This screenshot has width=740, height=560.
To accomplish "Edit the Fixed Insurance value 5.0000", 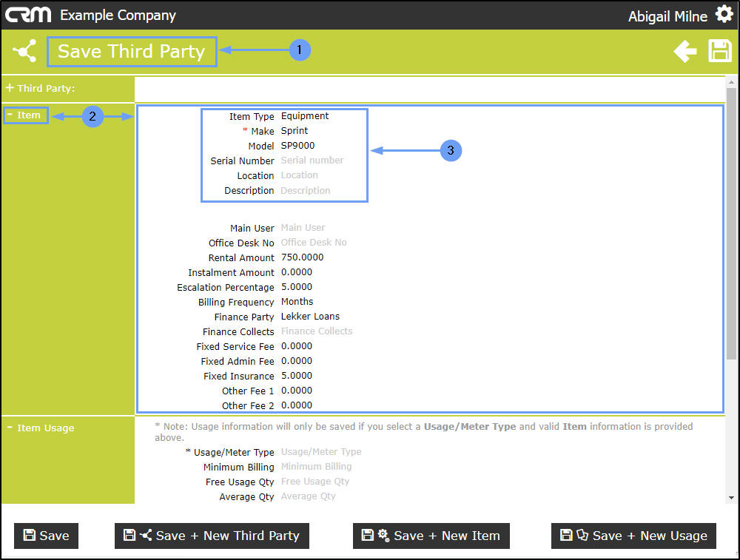I will pos(297,376).
